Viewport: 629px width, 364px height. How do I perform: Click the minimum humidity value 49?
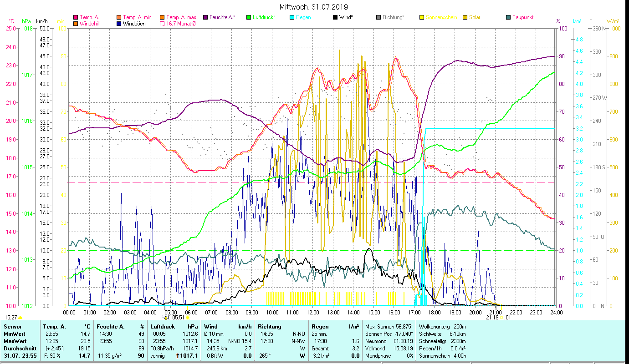[141, 334]
